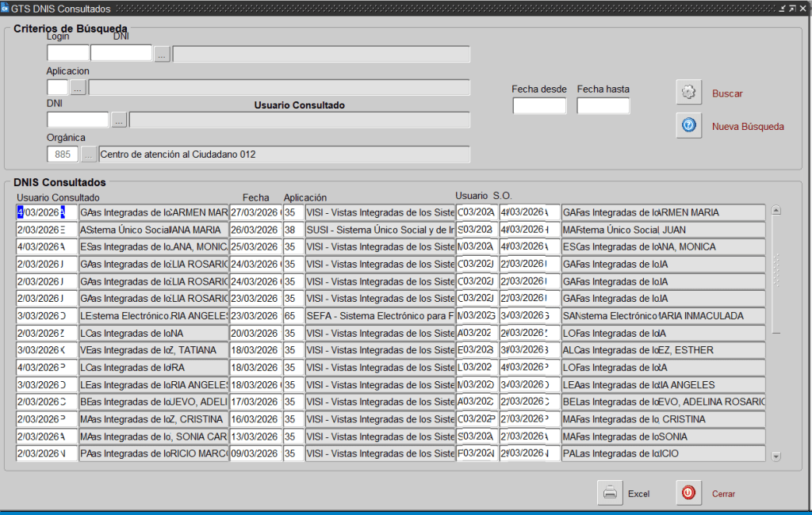Select the Orgánica field containing 885
The height and width of the screenshot is (515, 812).
(63, 154)
